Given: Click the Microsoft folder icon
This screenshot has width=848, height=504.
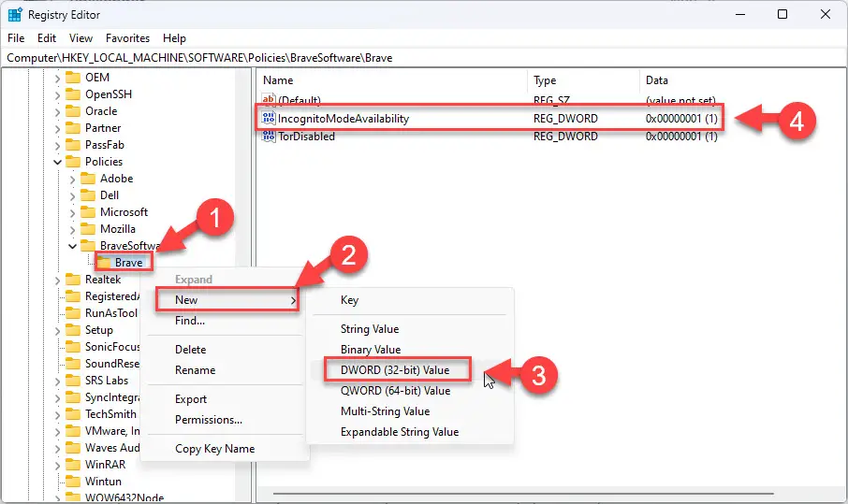Looking at the screenshot, I should [x=88, y=211].
